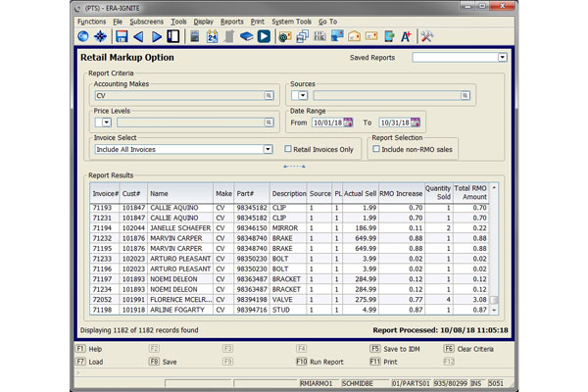
Task: Click the blue save disk toolbar icon
Action: (122, 36)
